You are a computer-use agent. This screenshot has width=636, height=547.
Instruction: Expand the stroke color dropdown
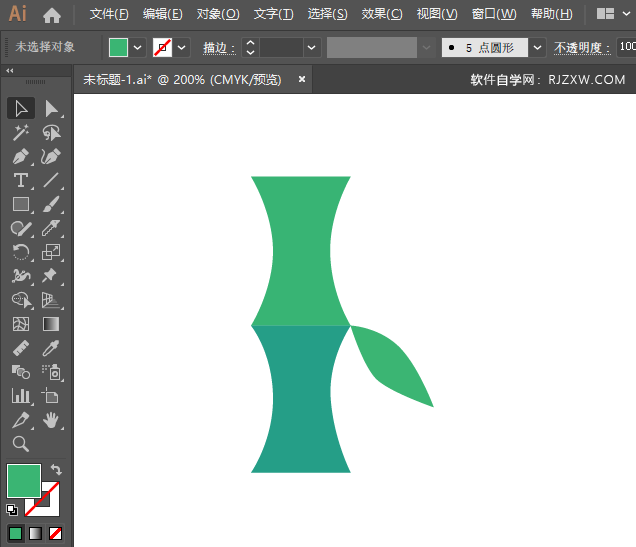[182, 47]
